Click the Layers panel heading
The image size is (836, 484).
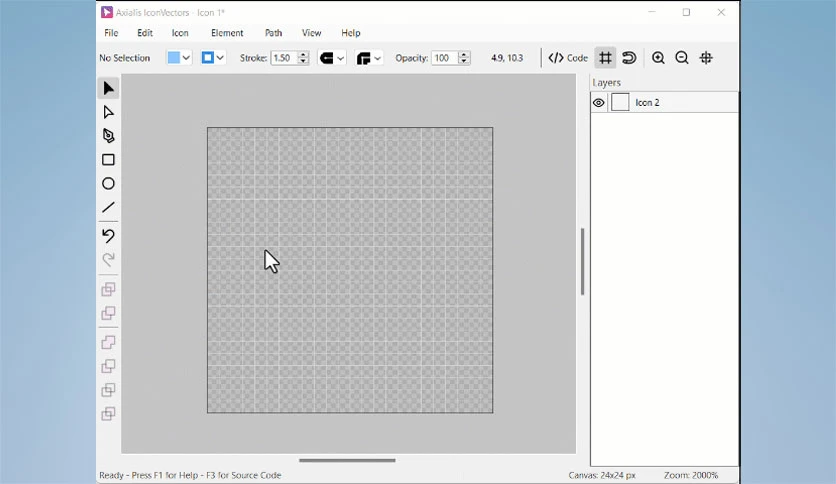coord(607,83)
